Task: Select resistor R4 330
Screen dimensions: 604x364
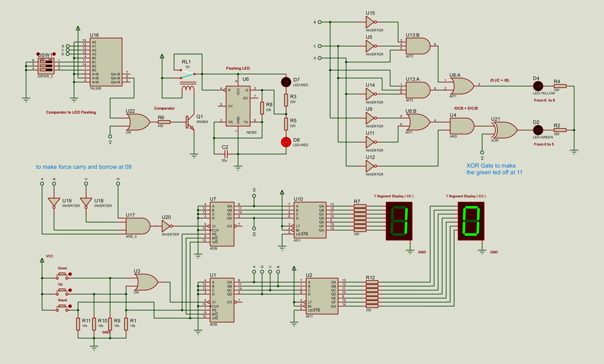Action: 560,86
